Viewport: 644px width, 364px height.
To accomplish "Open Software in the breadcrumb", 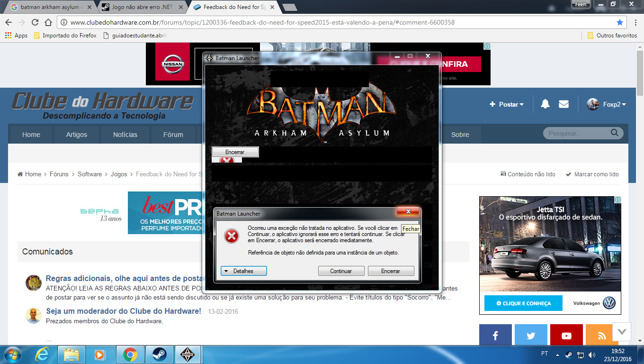I will point(90,174).
